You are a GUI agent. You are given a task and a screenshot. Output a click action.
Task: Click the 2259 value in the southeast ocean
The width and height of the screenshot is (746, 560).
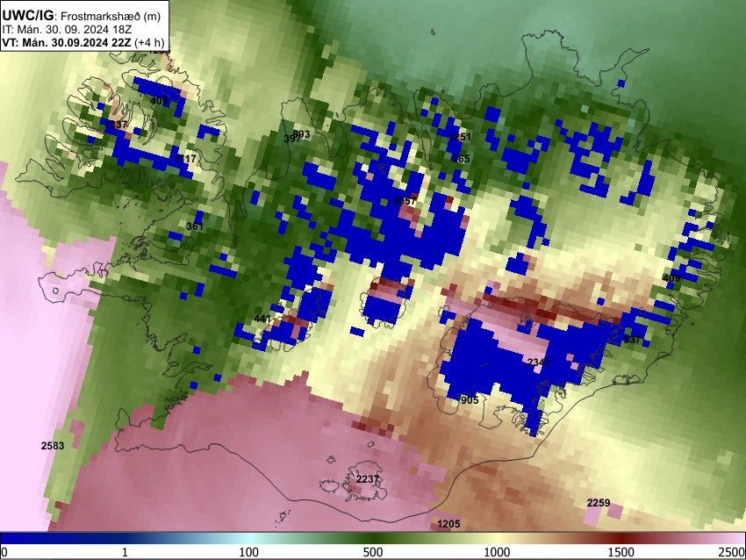pos(599,503)
